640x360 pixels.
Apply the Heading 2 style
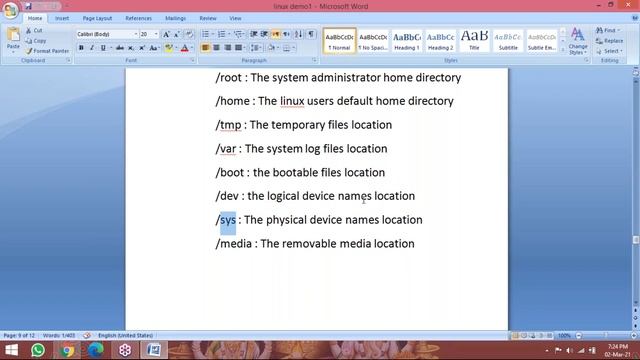pos(440,41)
